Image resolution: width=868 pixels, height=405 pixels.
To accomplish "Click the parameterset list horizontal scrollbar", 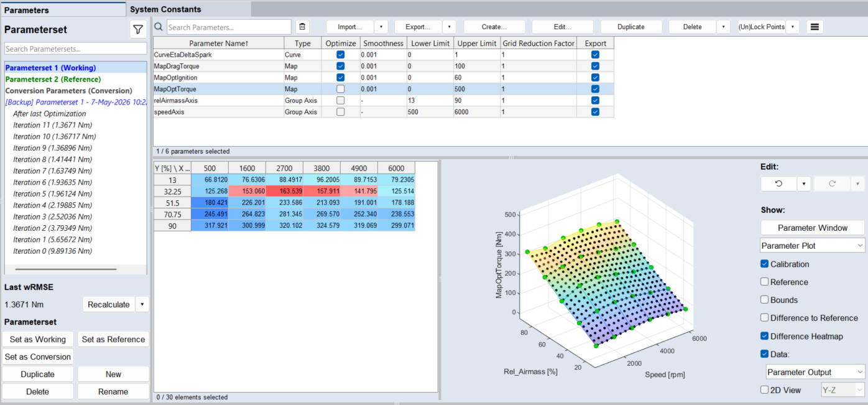I will coord(66,269).
